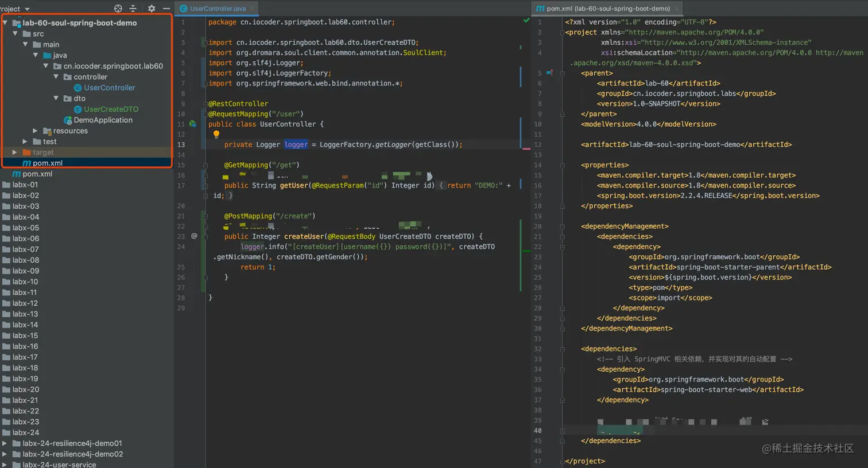Expand the test folder arrow
The width and height of the screenshot is (868, 468).
25,141
